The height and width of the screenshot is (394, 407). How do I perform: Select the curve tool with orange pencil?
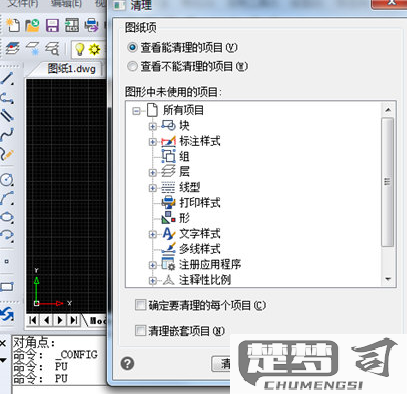[7, 154]
